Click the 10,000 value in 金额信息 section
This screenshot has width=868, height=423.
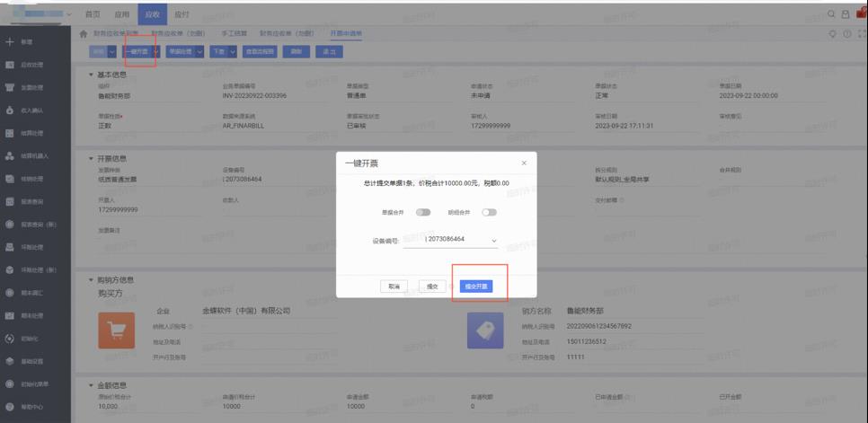coord(107,407)
